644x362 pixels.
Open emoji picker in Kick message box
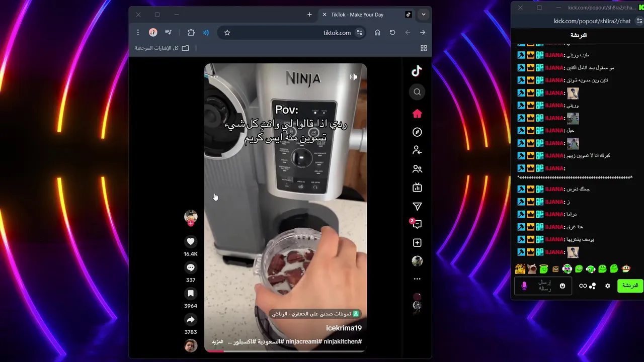point(562,286)
